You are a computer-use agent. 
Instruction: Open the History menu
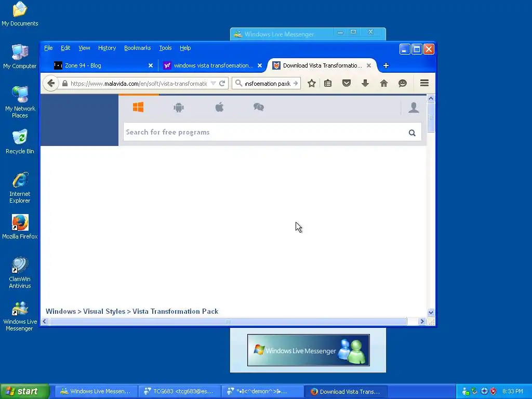[x=107, y=48]
